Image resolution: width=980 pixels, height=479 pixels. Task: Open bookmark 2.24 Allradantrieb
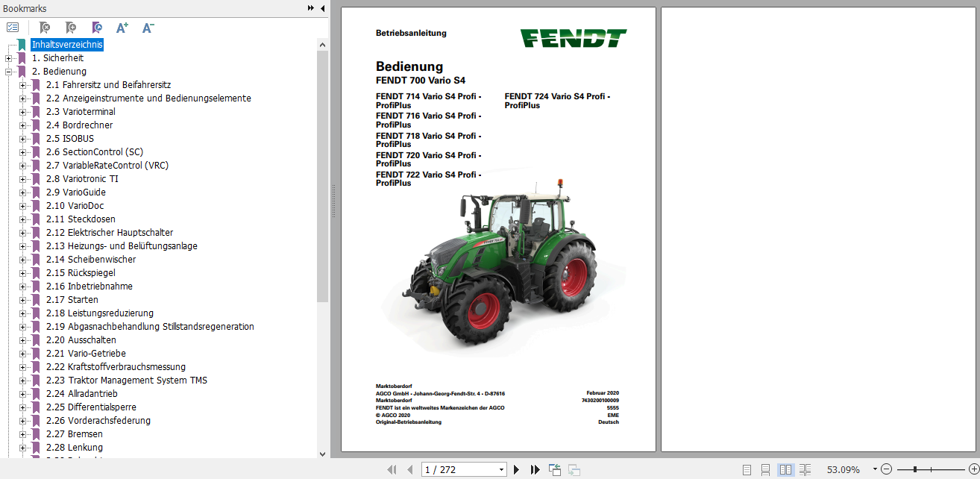(x=82, y=394)
